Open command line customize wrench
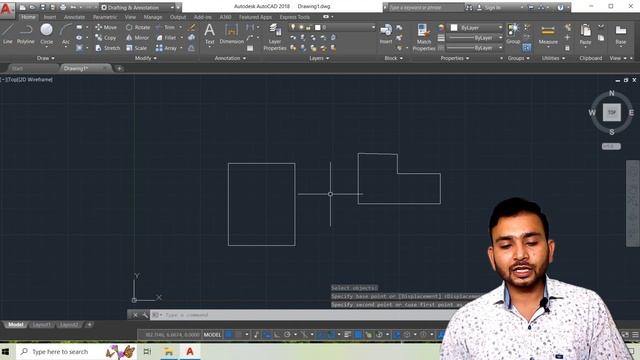Screen dimensions: 640x360 [145, 315]
